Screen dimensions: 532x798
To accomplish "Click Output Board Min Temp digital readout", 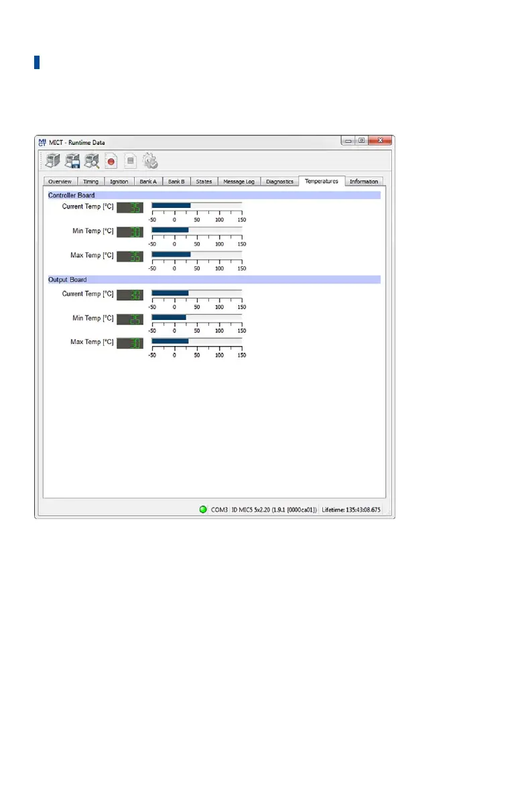I will 130,319.
